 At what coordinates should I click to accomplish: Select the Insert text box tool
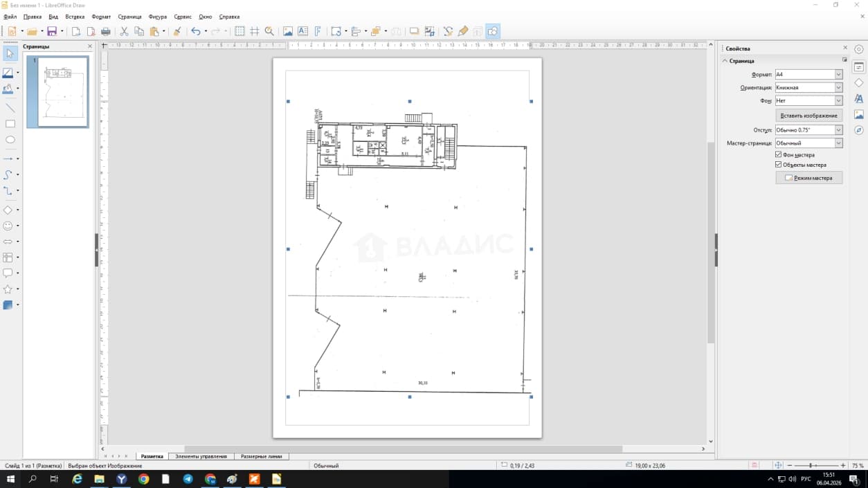coord(302,31)
